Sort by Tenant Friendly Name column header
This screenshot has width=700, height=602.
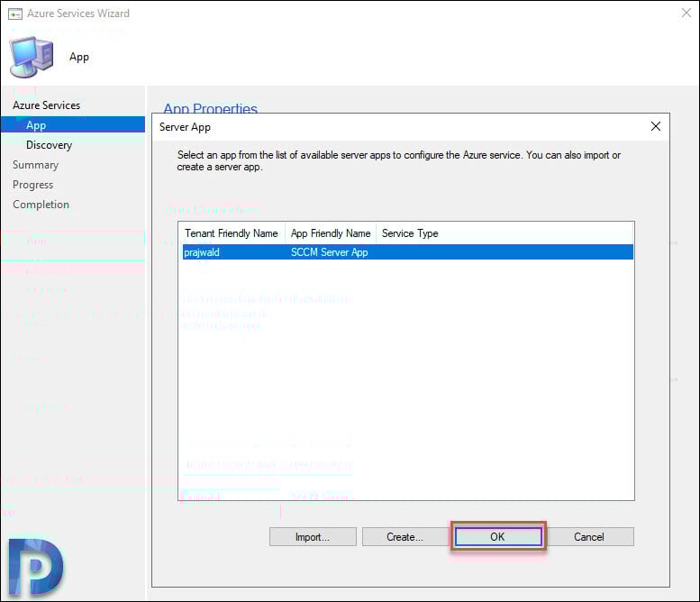pyautogui.click(x=232, y=233)
